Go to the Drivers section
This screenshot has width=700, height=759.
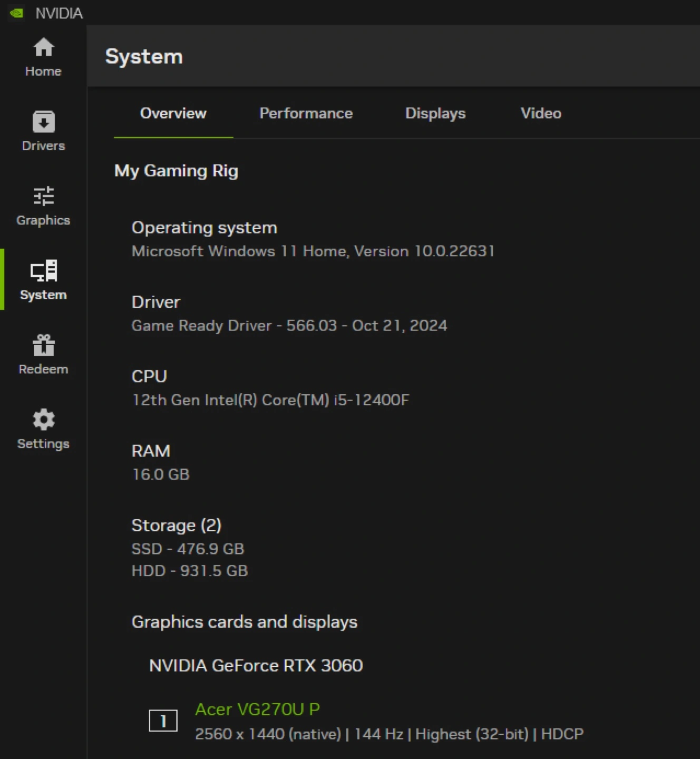point(43,131)
